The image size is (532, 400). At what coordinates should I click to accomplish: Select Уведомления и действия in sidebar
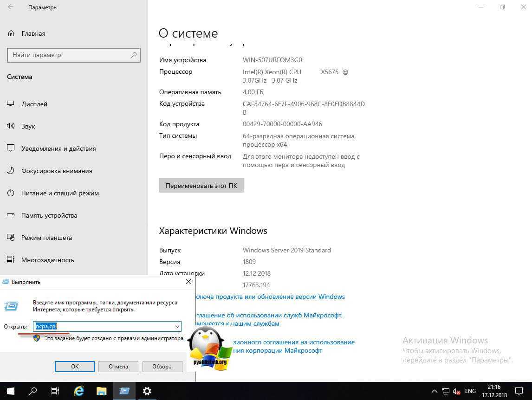(x=58, y=148)
